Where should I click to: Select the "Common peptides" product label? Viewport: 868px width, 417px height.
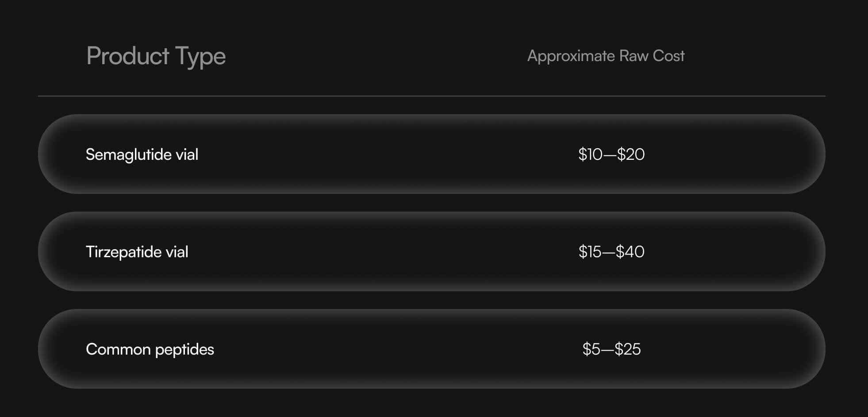point(150,349)
